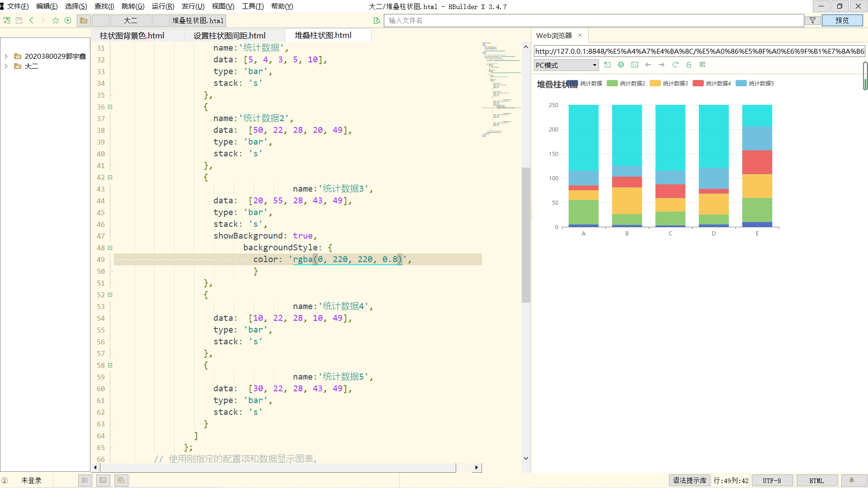Viewport: 868px width, 488px height.
Task: Collapse the code block at line 36
Action: tap(110, 107)
